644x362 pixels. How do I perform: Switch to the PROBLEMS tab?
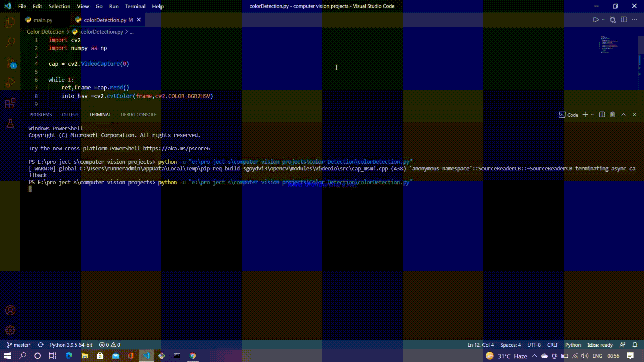click(x=40, y=115)
